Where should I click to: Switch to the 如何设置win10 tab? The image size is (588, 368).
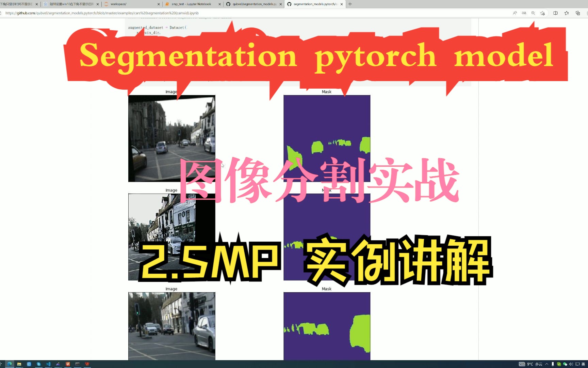point(71,4)
